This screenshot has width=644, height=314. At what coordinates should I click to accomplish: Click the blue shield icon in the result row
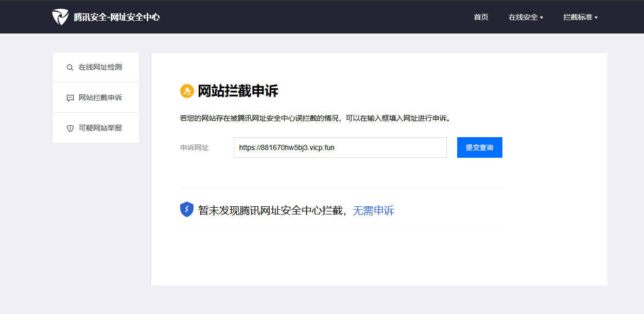point(187,209)
